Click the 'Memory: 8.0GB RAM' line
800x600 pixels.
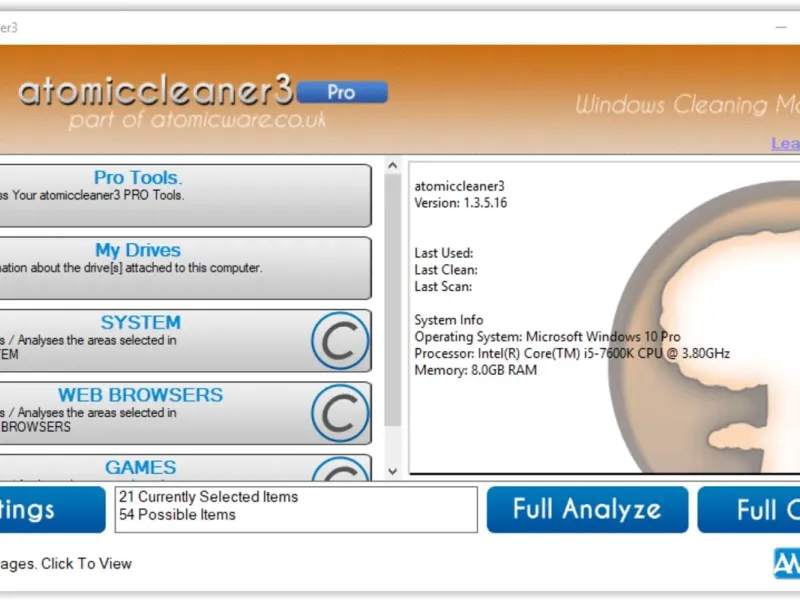(x=476, y=370)
